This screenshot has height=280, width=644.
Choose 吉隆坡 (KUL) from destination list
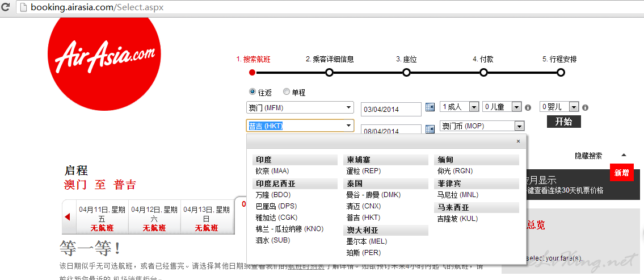[457, 218]
